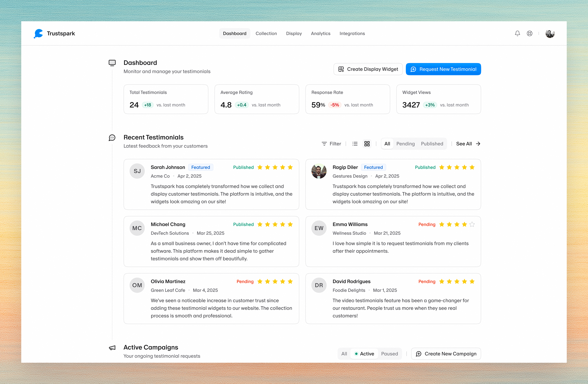
Task: Switch testimonials to grid view
Action: click(x=367, y=144)
